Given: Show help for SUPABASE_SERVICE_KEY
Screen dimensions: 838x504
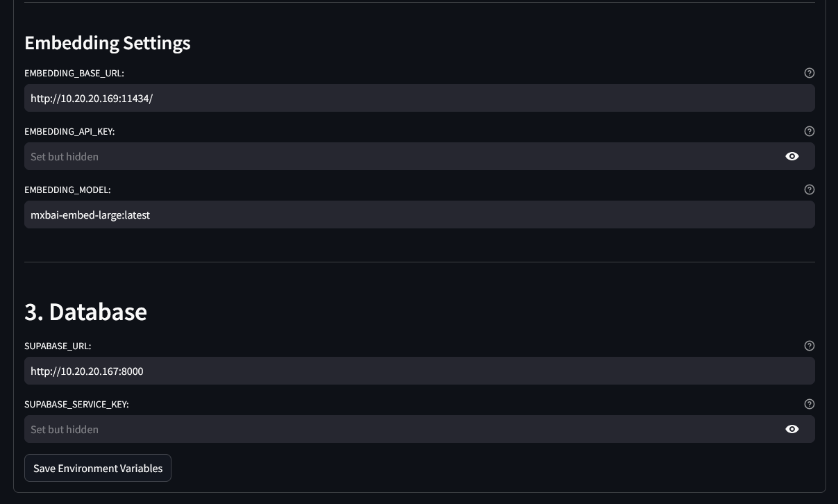Looking at the screenshot, I should 809,404.
